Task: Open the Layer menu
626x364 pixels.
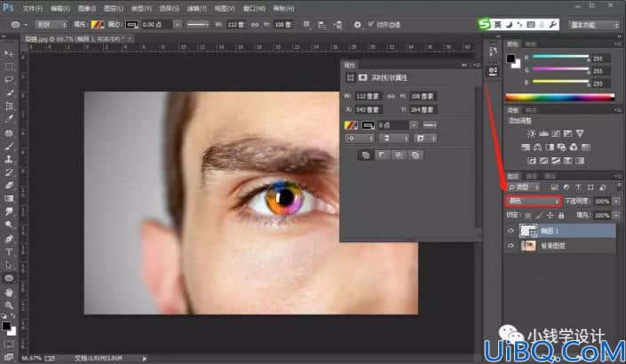Action: point(114,8)
